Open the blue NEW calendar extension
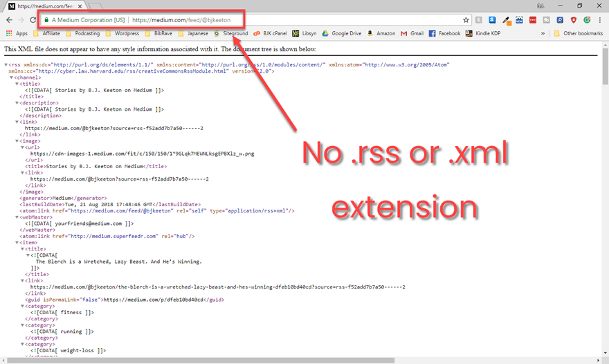 [x=519, y=20]
